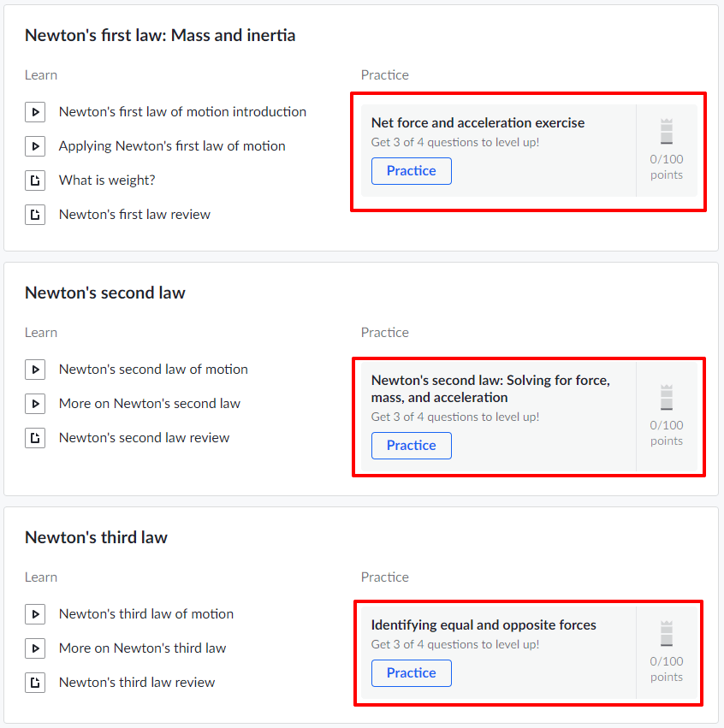Open the Identifying equal and opposite forces title

point(484,625)
